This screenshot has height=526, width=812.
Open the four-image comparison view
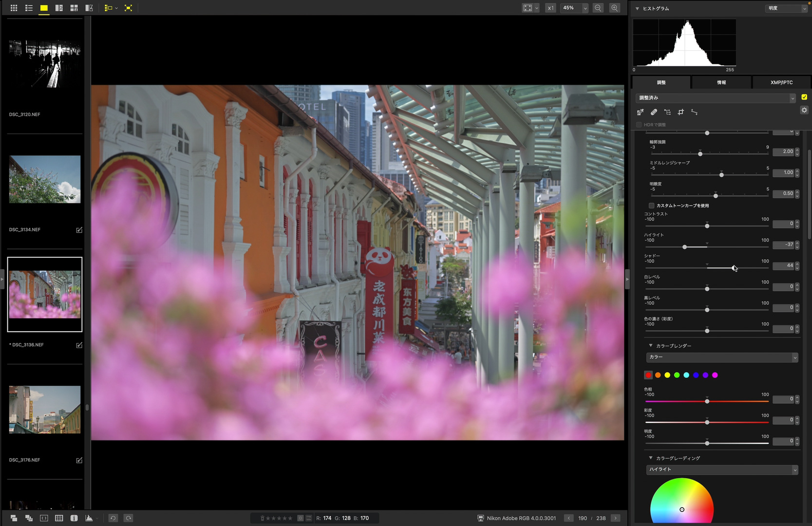pos(74,8)
